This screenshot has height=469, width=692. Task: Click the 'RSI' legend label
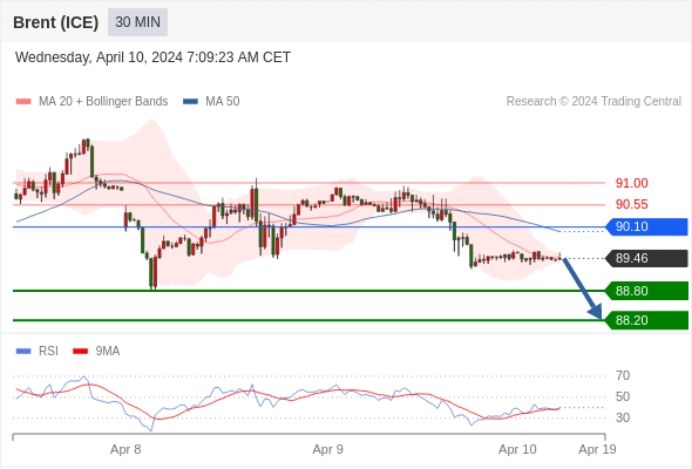(49, 351)
